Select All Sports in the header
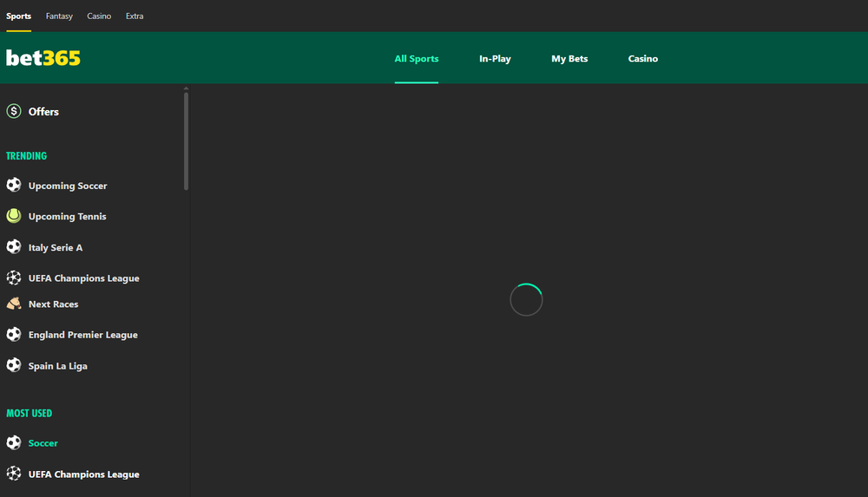 (417, 59)
